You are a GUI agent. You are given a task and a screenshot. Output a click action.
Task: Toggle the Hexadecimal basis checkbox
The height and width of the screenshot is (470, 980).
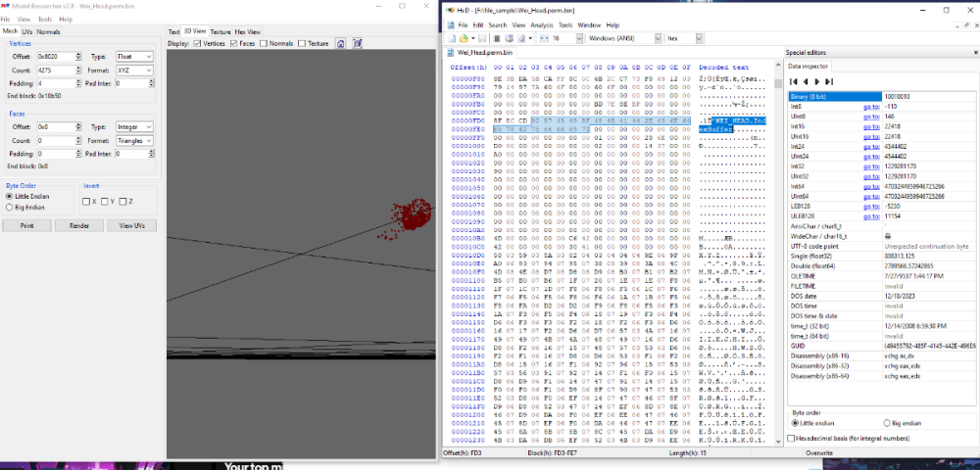pos(792,440)
